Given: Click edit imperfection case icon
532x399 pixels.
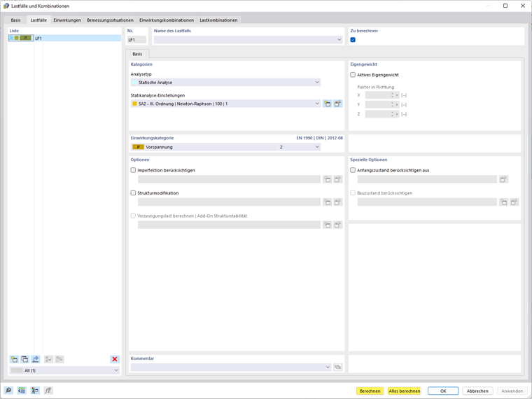Looking at the screenshot, I should [x=337, y=179].
